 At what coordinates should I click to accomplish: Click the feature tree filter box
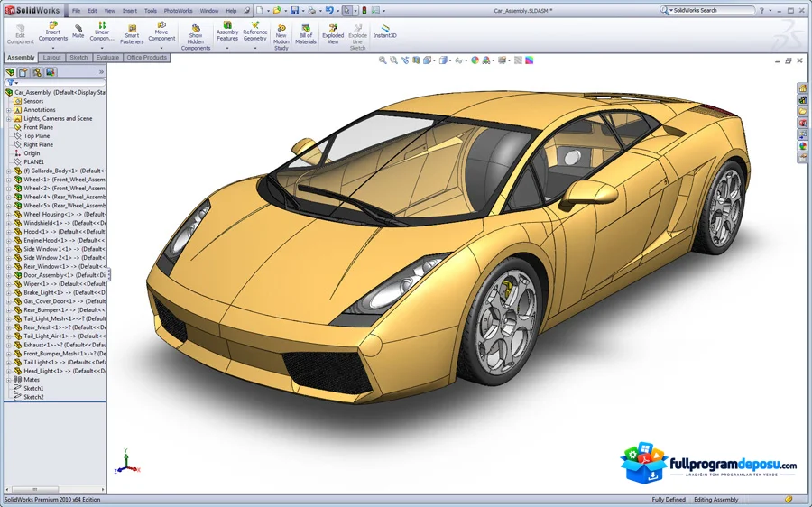click(x=55, y=82)
